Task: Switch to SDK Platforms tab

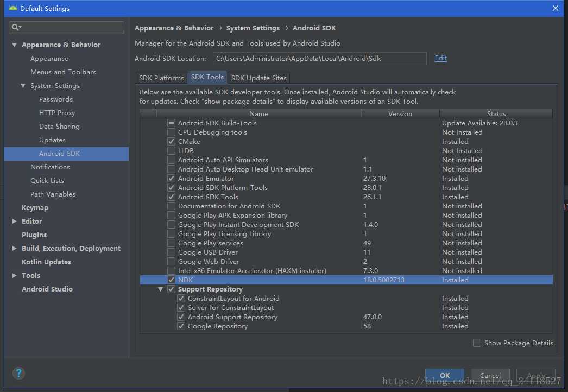Action: point(162,78)
